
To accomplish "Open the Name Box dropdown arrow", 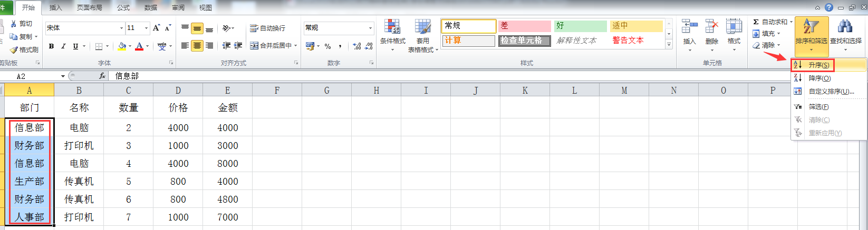I will [63, 76].
